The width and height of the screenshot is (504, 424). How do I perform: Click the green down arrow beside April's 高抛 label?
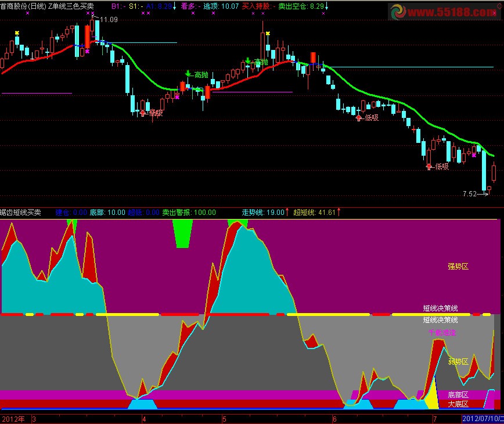click(x=188, y=73)
